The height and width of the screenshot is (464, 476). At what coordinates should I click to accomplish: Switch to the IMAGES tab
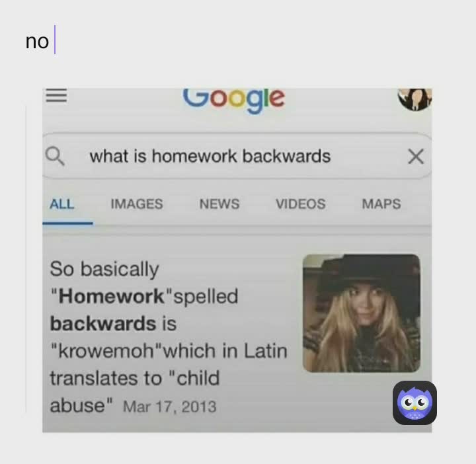(137, 204)
